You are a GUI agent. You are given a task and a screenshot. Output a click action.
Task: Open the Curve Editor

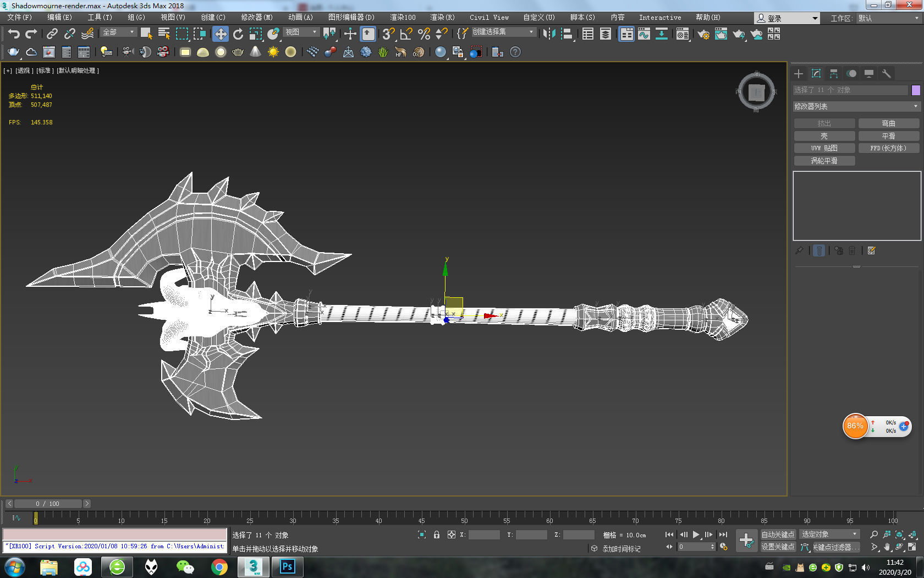[x=644, y=34]
